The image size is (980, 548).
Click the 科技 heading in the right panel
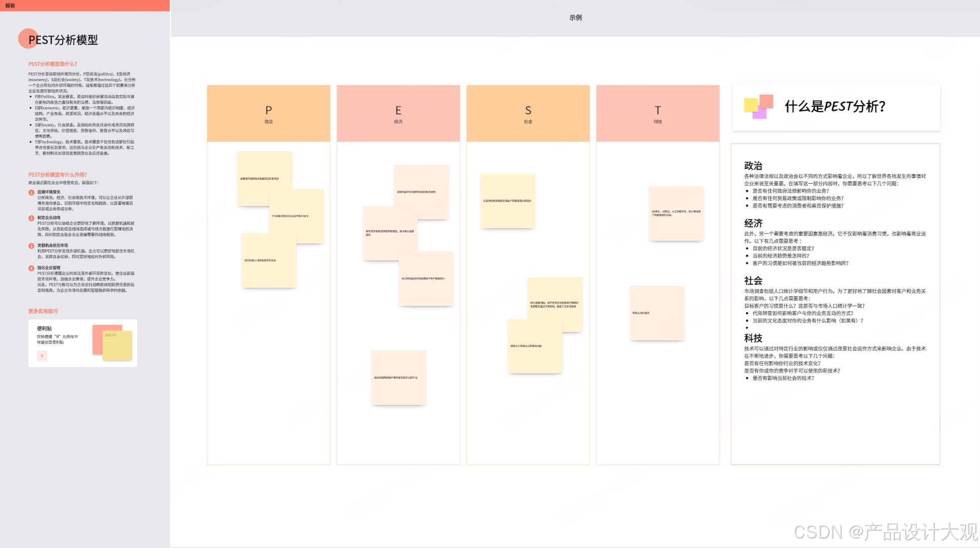(x=753, y=338)
